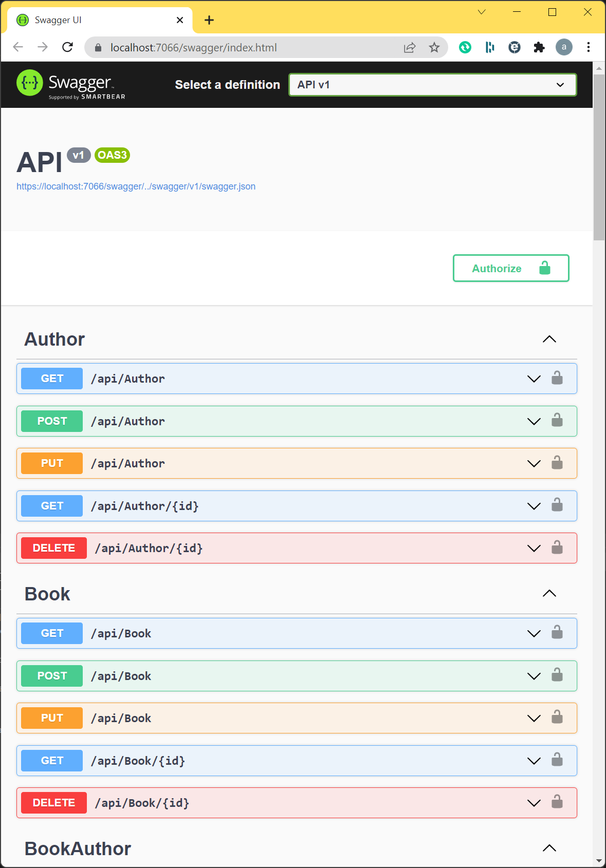This screenshot has width=606, height=868.
Task: Click the v1 version badge
Action: tap(79, 155)
